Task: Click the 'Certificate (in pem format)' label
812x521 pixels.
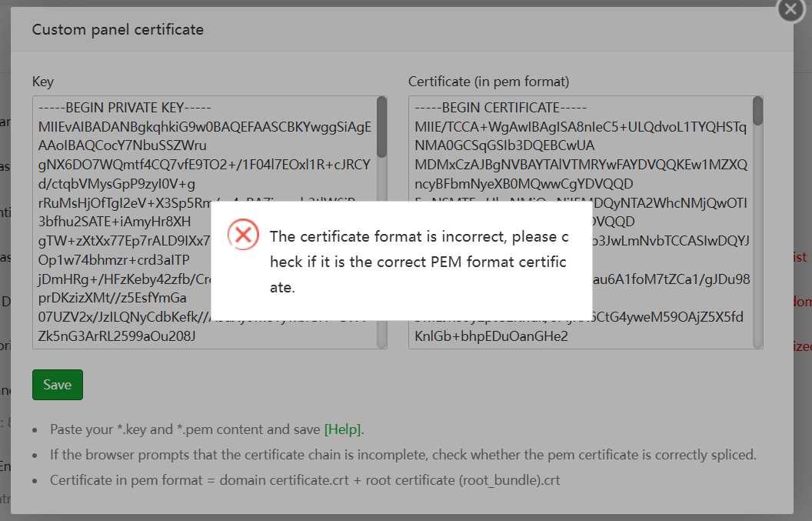Action: coord(488,82)
